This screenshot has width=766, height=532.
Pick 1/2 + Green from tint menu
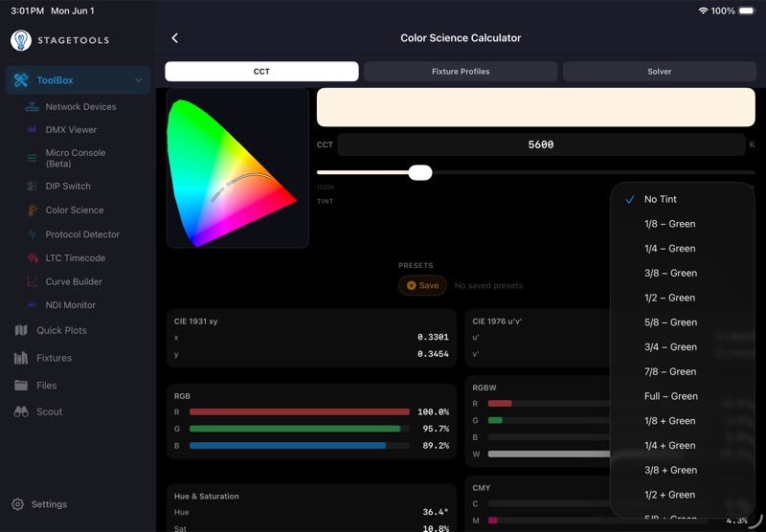pos(683,495)
